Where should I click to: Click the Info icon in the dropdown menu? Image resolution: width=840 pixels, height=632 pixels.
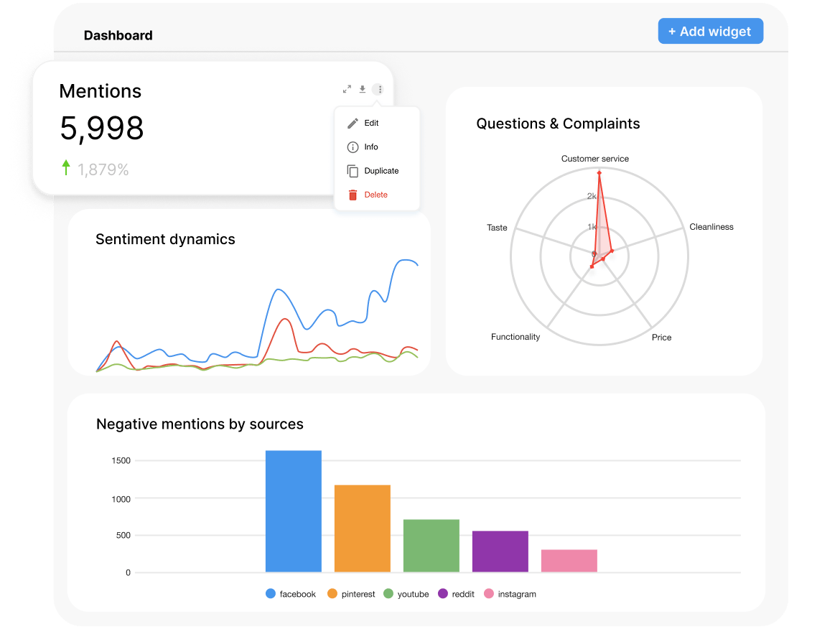click(x=353, y=147)
